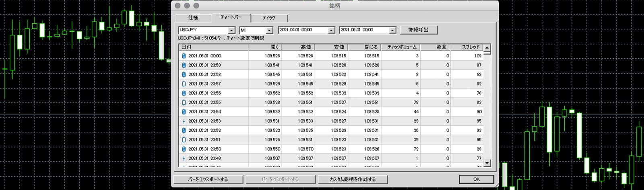644x190 pixels.
Task: Sort by the 数量 column header
Action: coord(436,47)
